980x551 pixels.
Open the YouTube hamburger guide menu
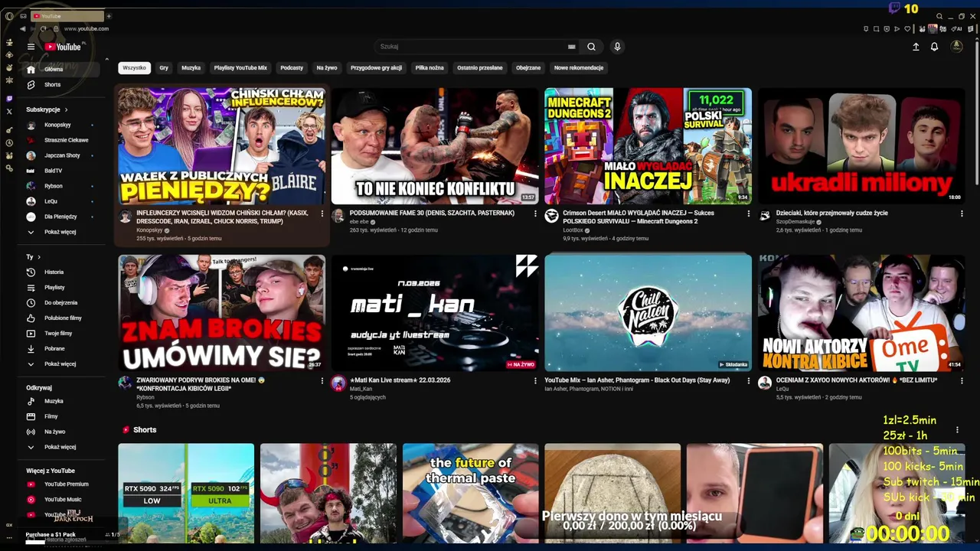pos(31,47)
